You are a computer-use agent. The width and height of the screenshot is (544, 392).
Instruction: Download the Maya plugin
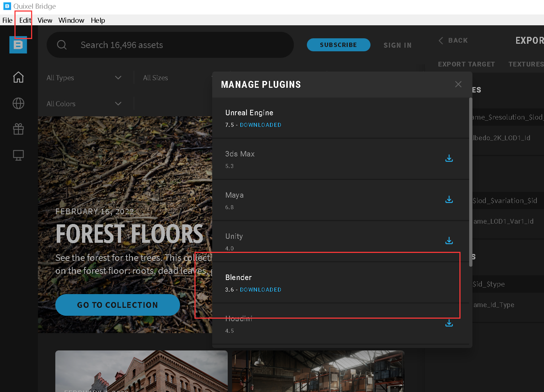click(x=449, y=199)
